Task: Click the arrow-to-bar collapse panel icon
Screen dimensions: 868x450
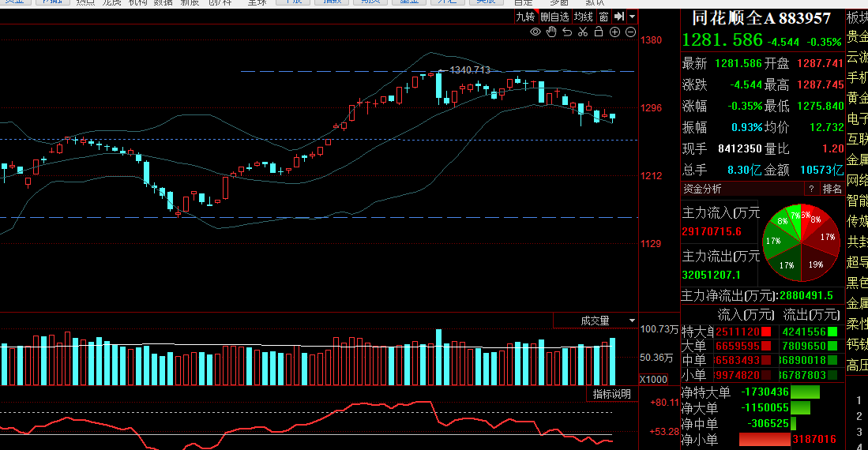Action: [x=619, y=17]
